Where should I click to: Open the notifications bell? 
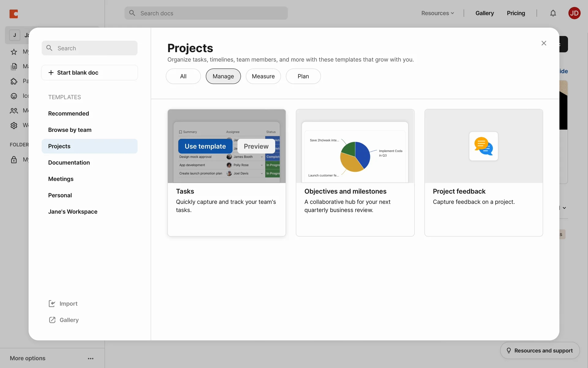[x=553, y=13]
